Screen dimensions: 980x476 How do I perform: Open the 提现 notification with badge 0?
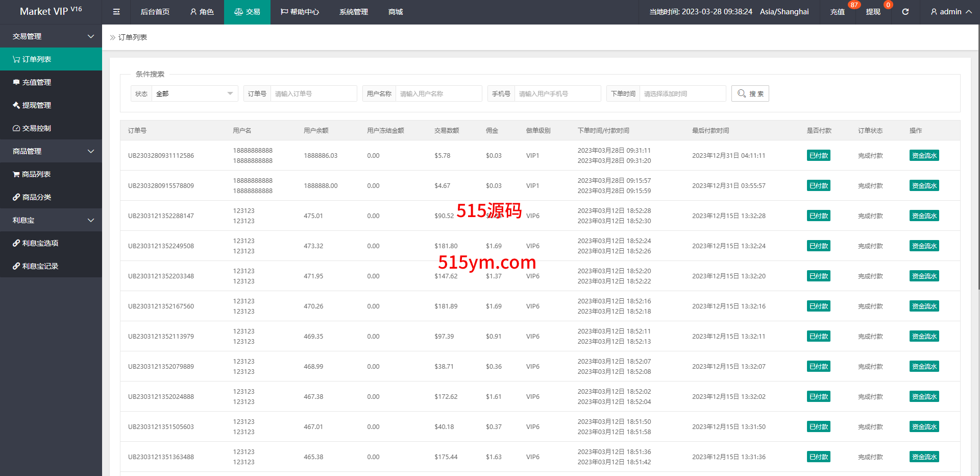click(x=873, y=12)
